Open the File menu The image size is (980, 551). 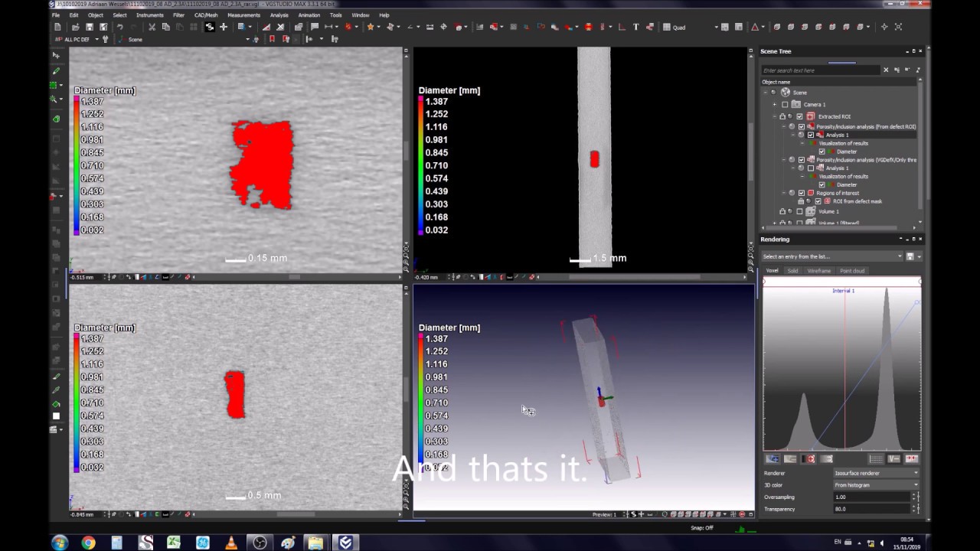(56, 15)
